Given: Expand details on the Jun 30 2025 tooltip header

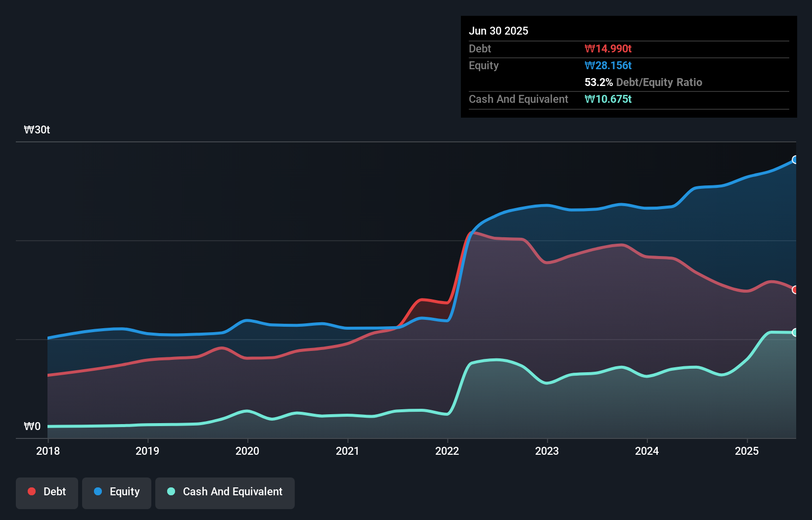Looking at the screenshot, I should tap(498, 31).
